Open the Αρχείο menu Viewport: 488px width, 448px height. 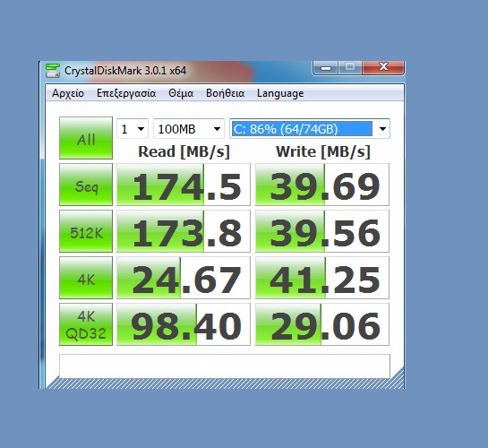coord(68,93)
